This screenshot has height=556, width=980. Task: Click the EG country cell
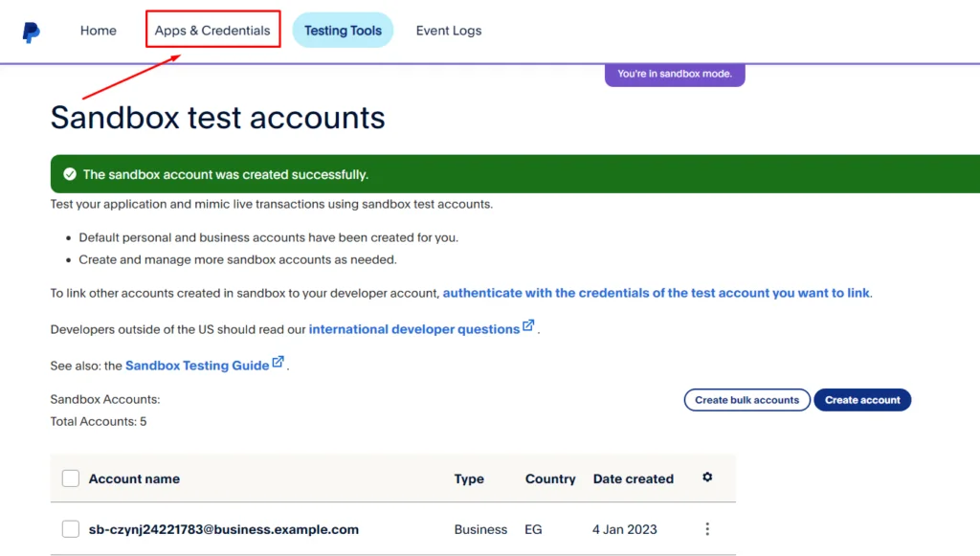tap(533, 529)
